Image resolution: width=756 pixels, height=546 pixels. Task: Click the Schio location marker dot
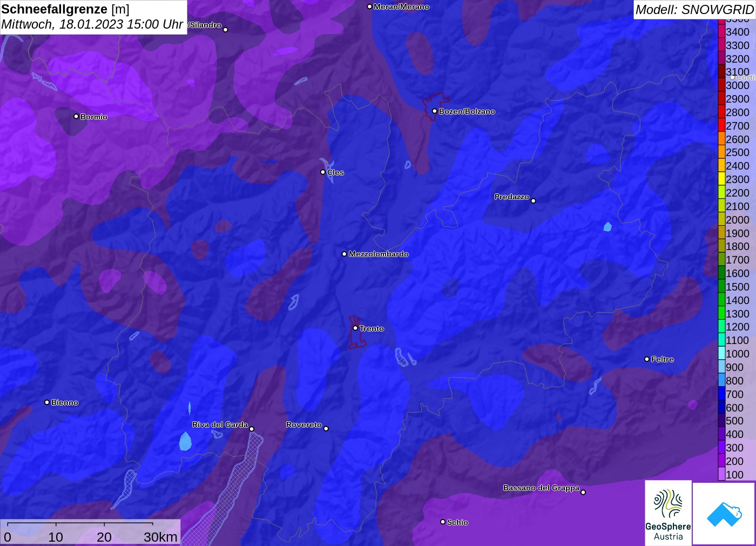pos(443,522)
